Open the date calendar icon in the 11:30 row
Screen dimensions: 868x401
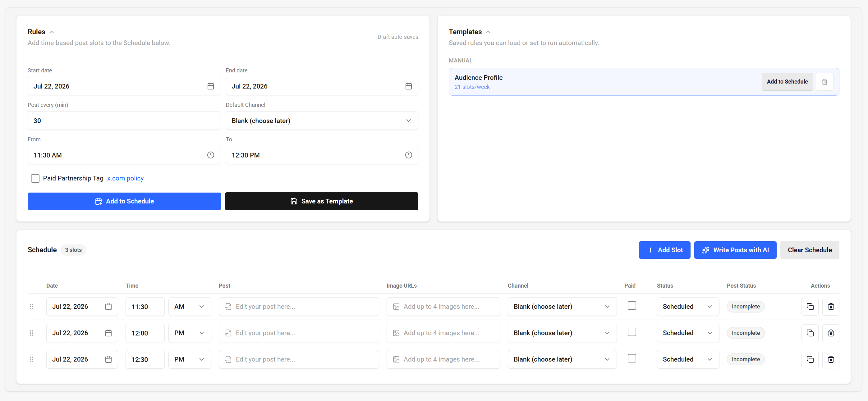[108, 307]
